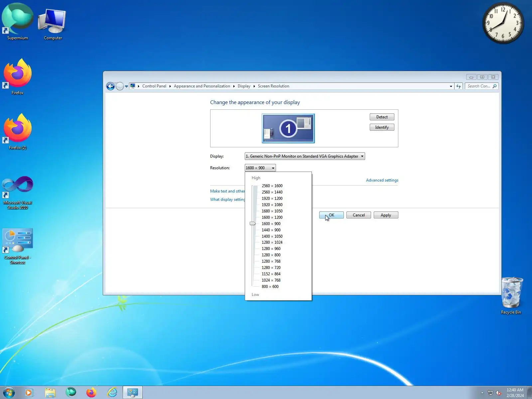Select the Recycle Bin icon
This screenshot has width=532, height=399.
[x=511, y=295]
